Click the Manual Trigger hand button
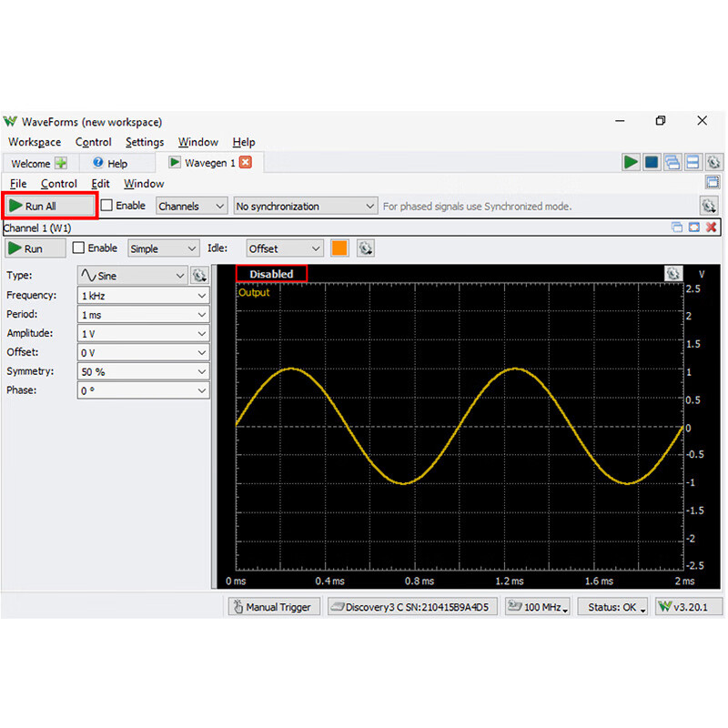 click(x=273, y=607)
